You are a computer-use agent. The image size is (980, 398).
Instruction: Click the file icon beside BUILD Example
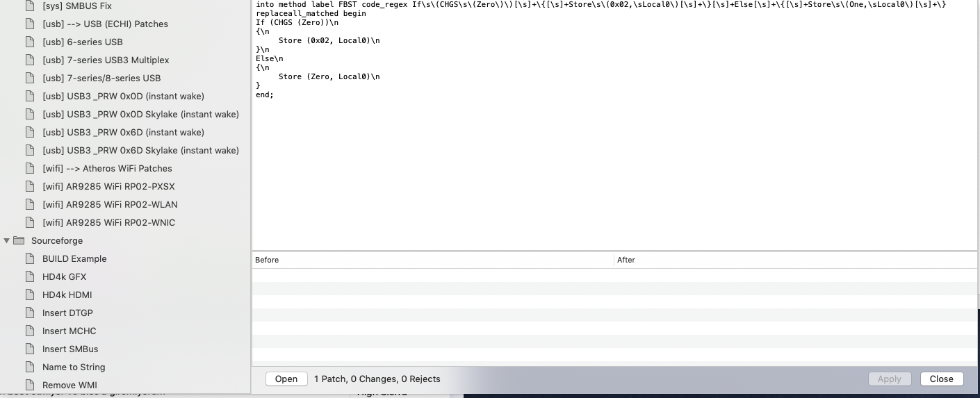coord(29,258)
